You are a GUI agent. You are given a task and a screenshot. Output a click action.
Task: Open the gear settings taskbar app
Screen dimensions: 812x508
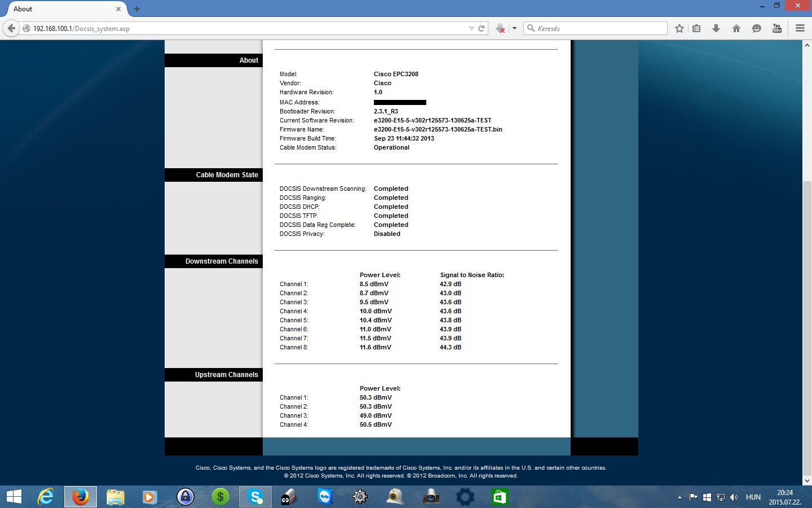point(360,497)
